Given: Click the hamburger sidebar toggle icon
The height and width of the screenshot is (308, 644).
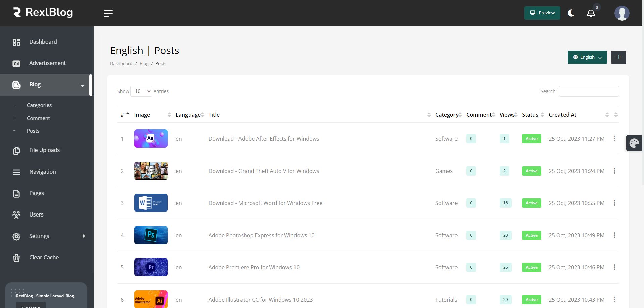Looking at the screenshot, I should point(108,13).
